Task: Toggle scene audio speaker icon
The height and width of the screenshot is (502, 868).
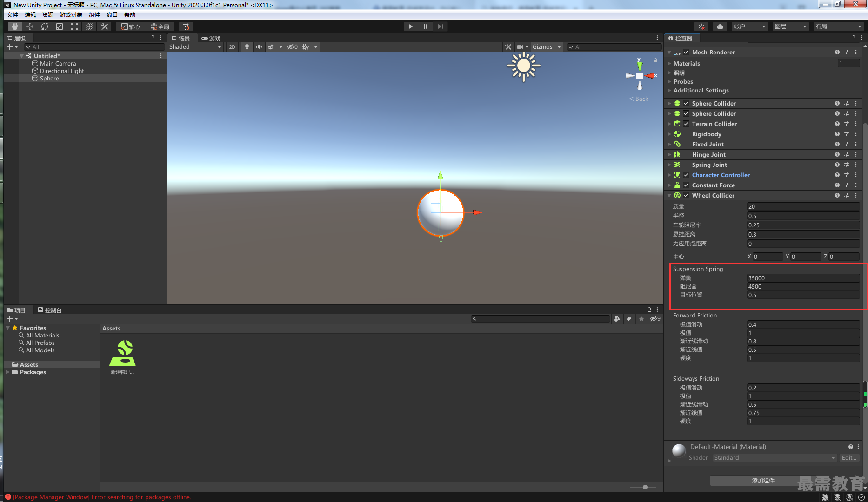Action: click(259, 47)
